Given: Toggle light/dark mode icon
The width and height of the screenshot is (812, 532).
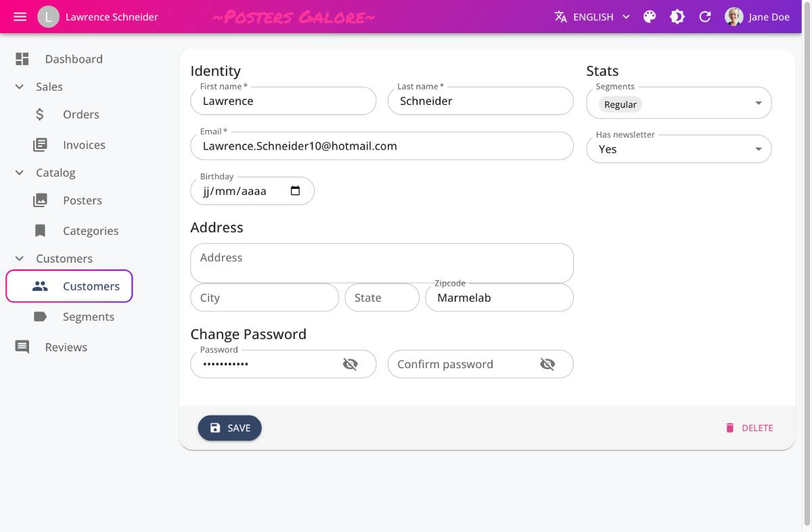Looking at the screenshot, I should (x=677, y=17).
